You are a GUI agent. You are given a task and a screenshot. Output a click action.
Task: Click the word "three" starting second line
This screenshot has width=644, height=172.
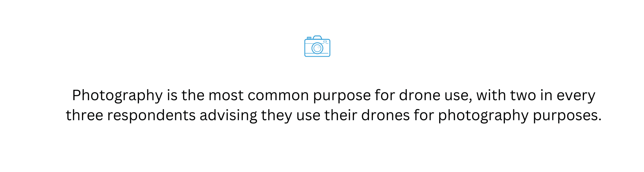click(x=85, y=116)
